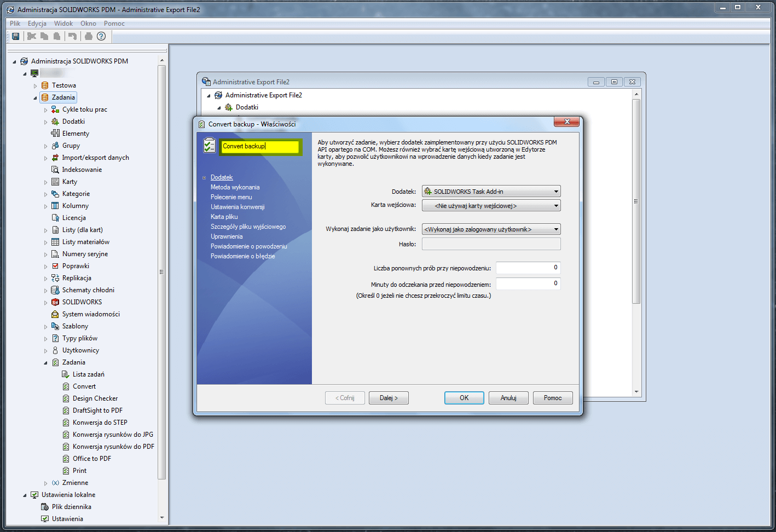Open the Pomoc menu in the menu bar
Image resolution: width=776 pixels, height=532 pixels.
click(x=114, y=24)
